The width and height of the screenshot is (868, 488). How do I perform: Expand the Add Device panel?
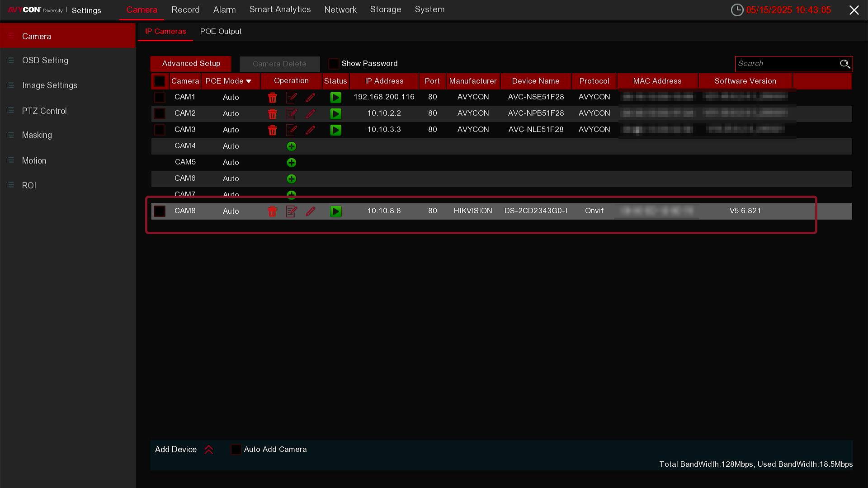click(208, 450)
